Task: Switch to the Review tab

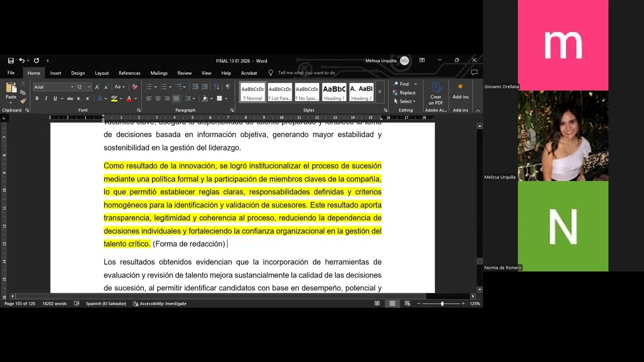Action: (x=185, y=73)
